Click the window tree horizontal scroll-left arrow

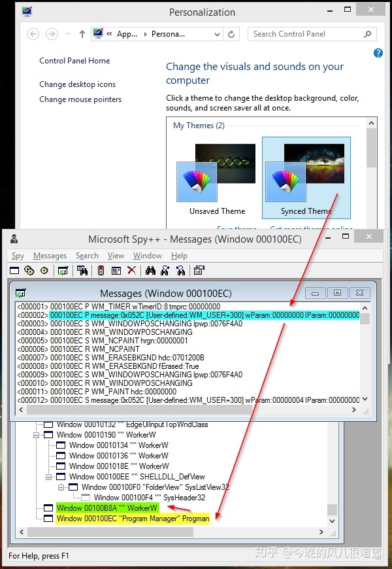click(x=22, y=532)
